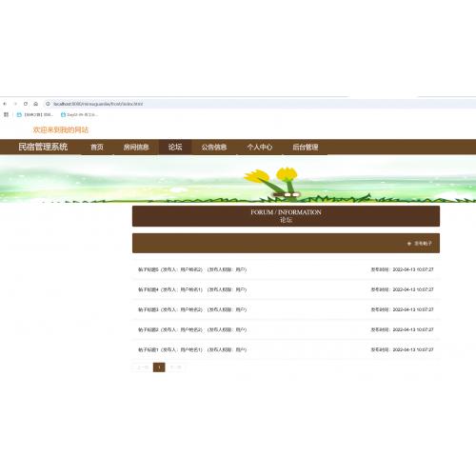Open the first bookmark in bookmarks bar
Screen dimensions: 476x476
35,114
